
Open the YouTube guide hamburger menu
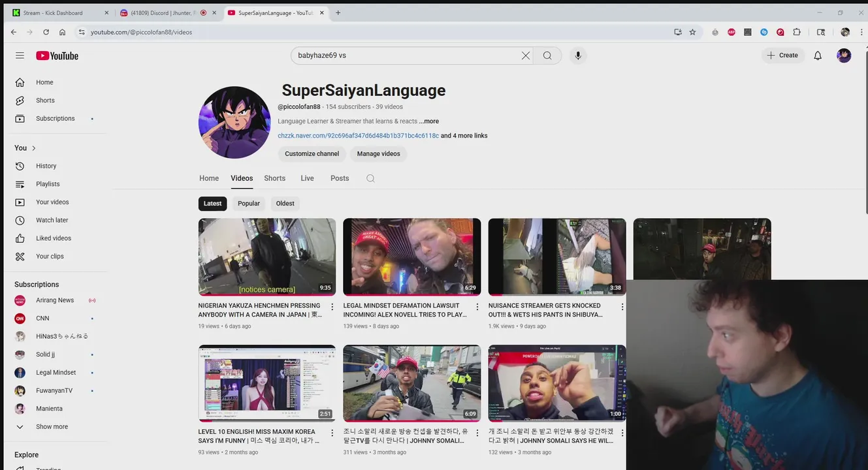[x=20, y=55]
